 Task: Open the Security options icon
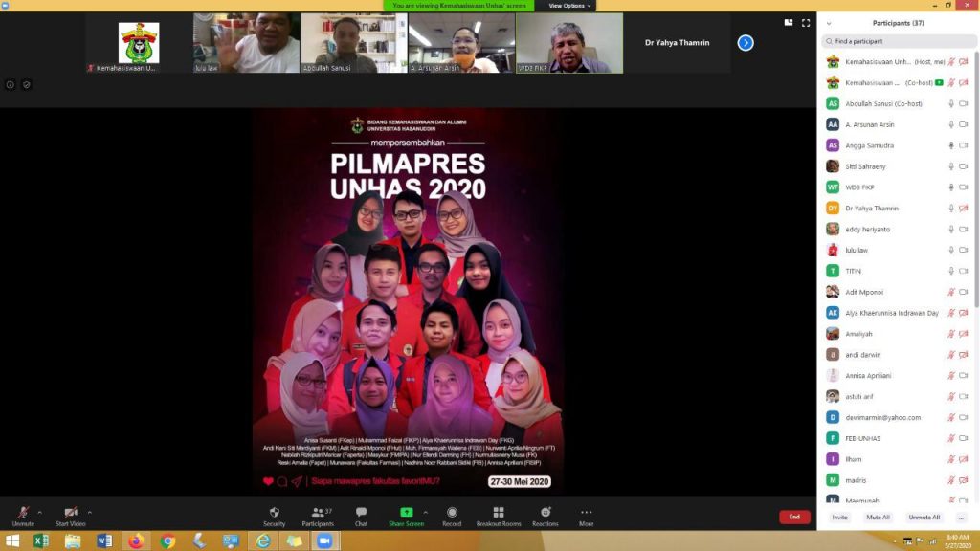click(x=273, y=512)
